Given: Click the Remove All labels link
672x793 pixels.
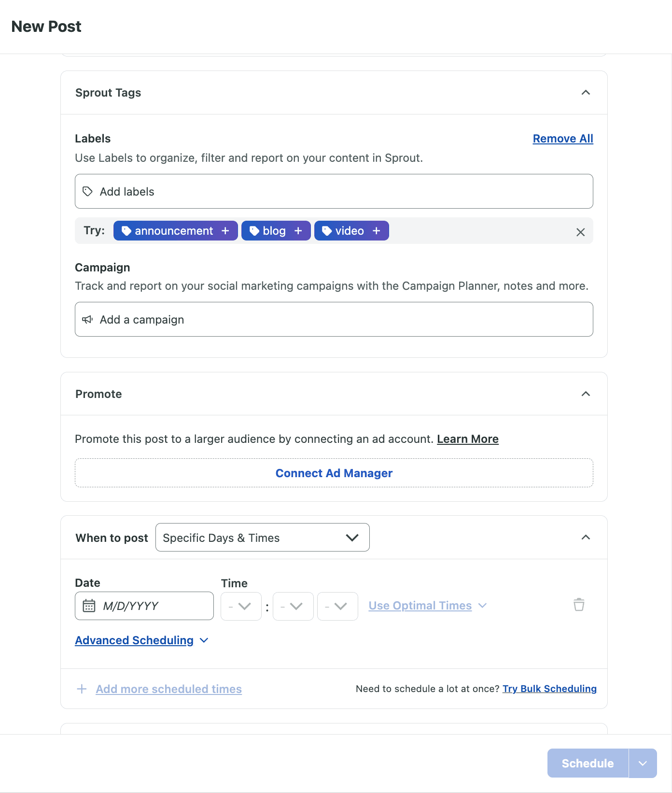Looking at the screenshot, I should click(563, 139).
